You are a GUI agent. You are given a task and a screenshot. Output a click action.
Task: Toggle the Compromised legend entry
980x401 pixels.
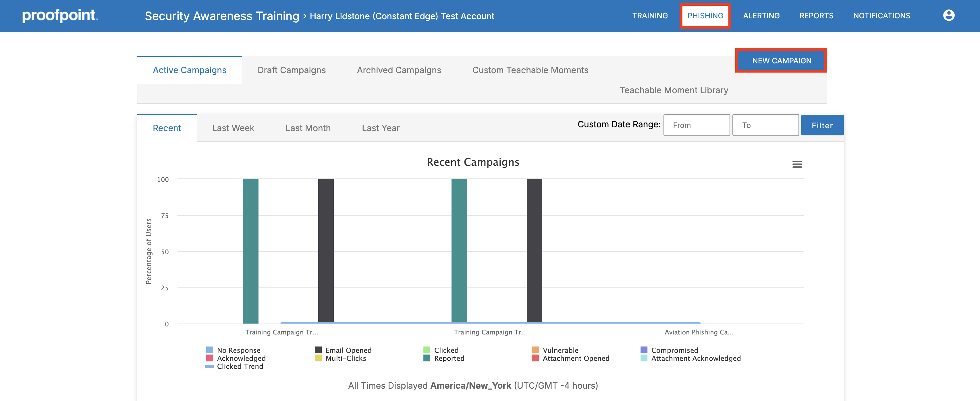[x=674, y=350]
